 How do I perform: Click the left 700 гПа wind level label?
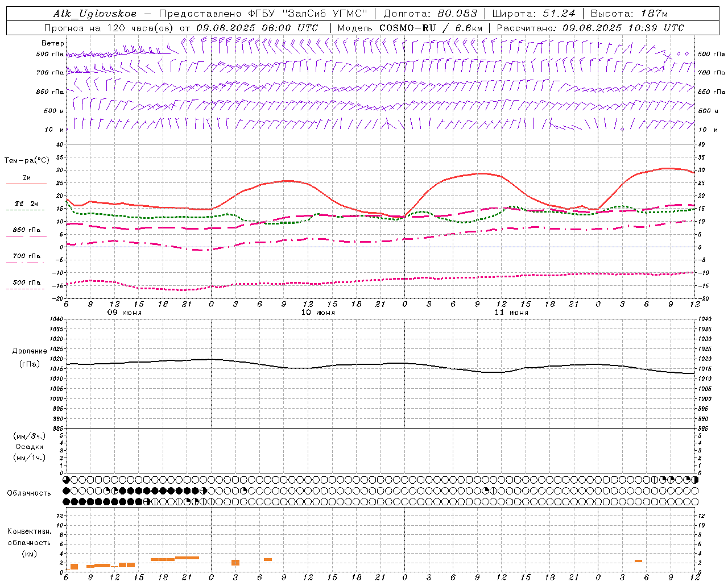click(x=50, y=73)
